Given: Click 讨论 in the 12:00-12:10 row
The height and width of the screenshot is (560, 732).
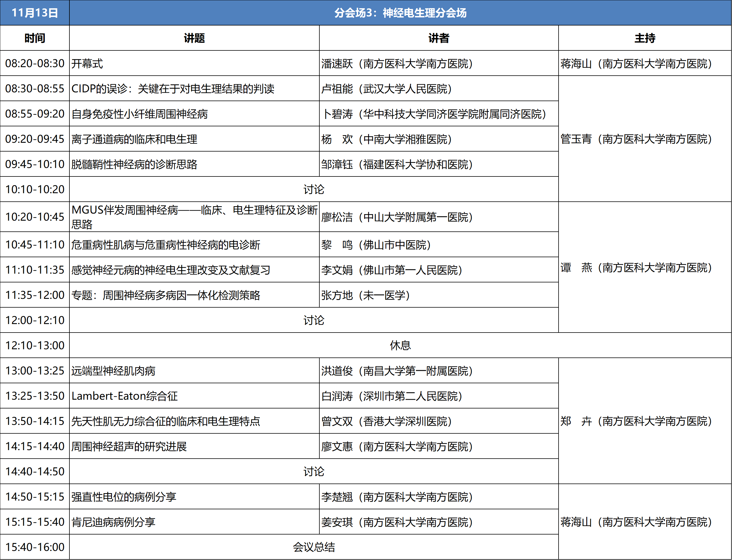Looking at the screenshot, I should [314, 320].
